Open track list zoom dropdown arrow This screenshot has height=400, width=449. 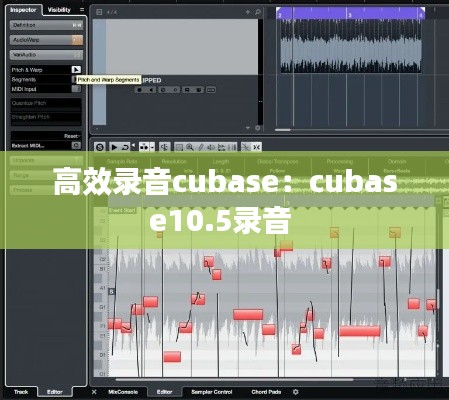pos(248,128)
